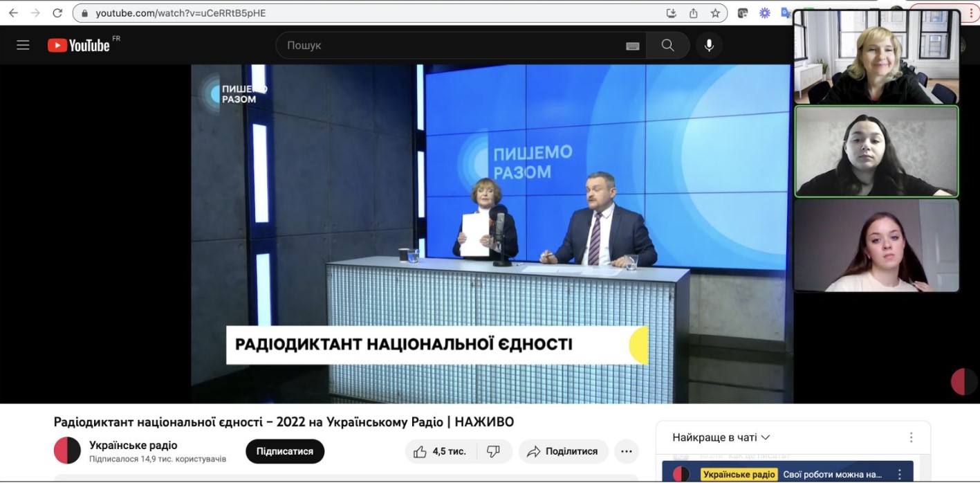980x483 pixels.
Task: Click the magnifying glass search button
Action: (667, 45)
